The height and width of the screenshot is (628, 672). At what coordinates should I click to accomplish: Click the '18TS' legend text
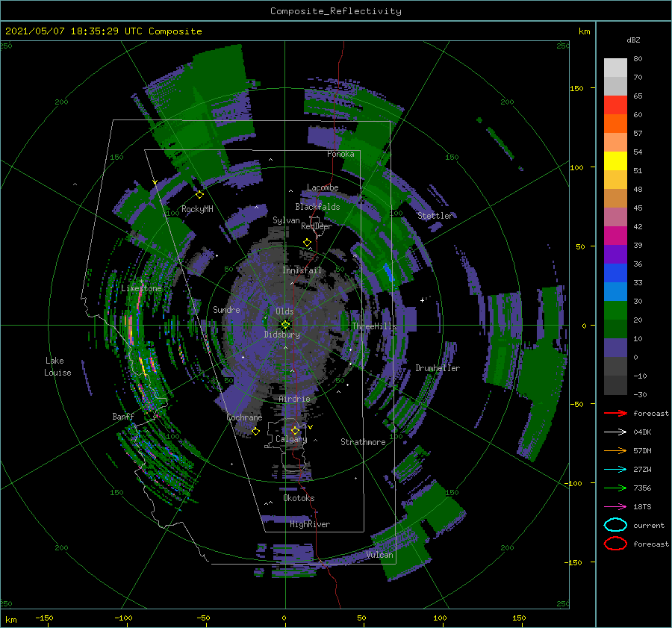(x=642, y=507)
